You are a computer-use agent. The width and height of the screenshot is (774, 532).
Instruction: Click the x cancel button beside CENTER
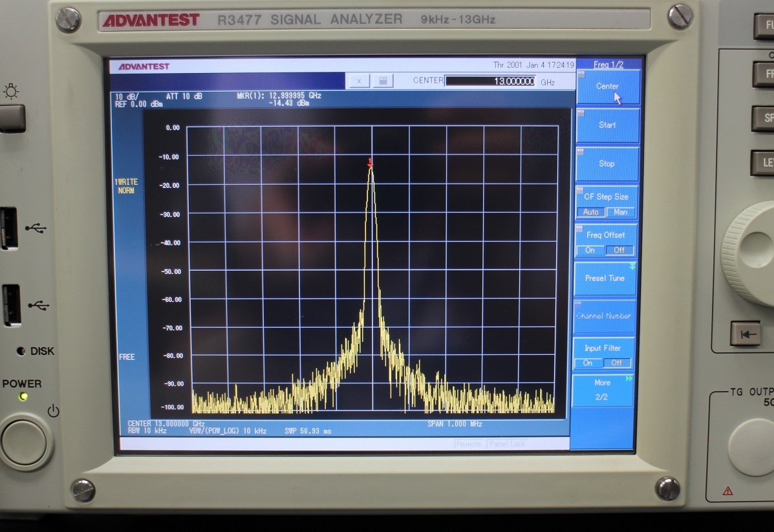[x=360, y=81]
